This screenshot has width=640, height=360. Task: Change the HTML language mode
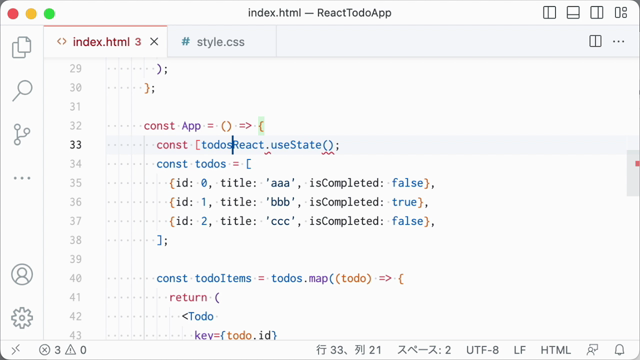click(556, 350)
